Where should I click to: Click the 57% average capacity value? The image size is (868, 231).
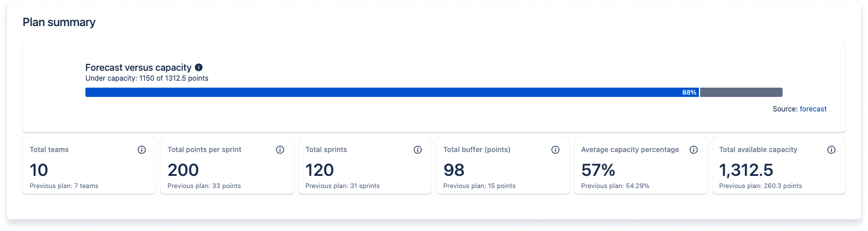598,170
